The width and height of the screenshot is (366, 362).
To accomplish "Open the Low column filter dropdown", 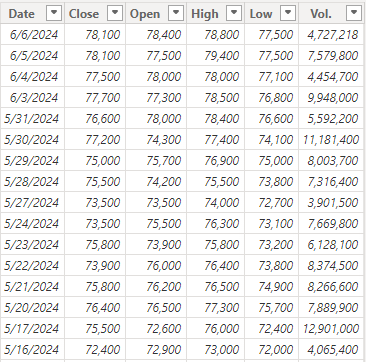I will [x=288, y=13].
